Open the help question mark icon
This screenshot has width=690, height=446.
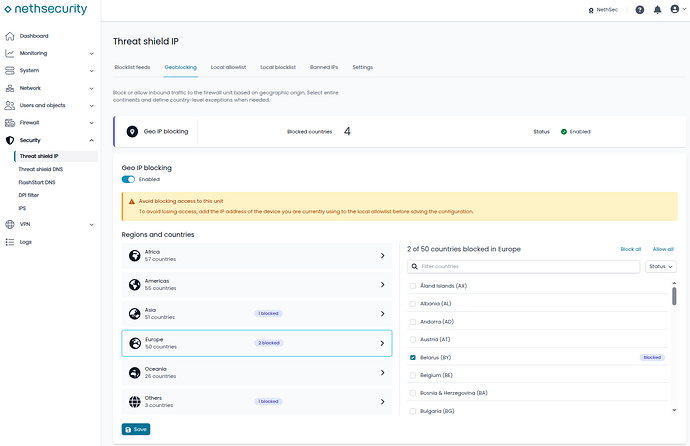[x=640, y=10]
